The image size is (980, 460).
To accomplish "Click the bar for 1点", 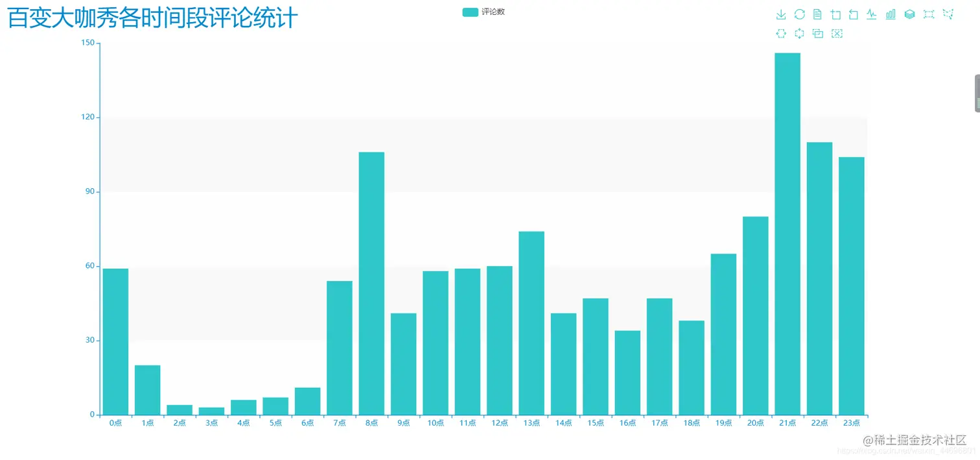I will 148,390.
